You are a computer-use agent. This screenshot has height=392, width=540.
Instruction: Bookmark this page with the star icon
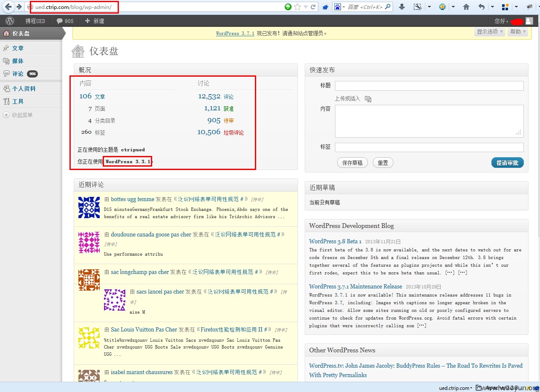297,7
